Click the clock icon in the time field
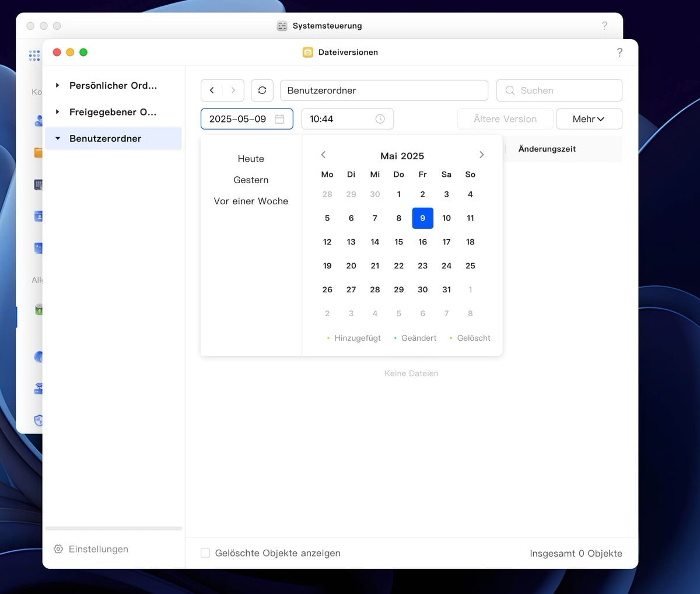700x594 pixels. [380, 119]
